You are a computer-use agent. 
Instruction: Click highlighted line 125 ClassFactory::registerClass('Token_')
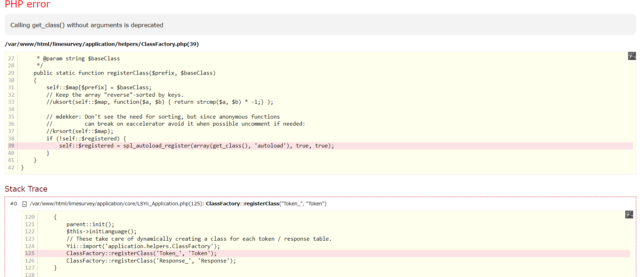pos(141,253)
